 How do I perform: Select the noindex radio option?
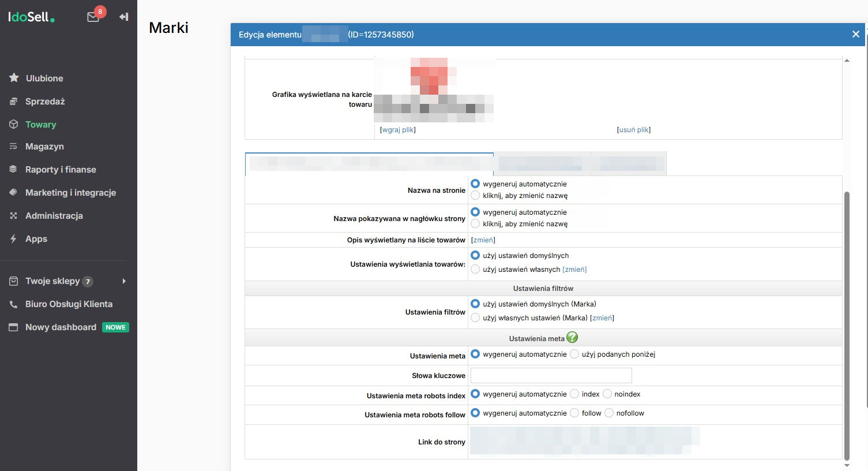tap(607, 394)
